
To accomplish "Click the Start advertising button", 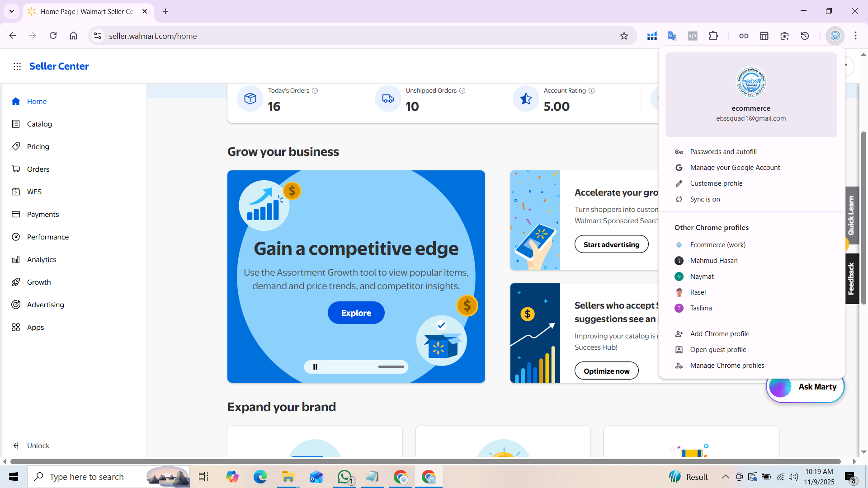I will tap(611, 244).
